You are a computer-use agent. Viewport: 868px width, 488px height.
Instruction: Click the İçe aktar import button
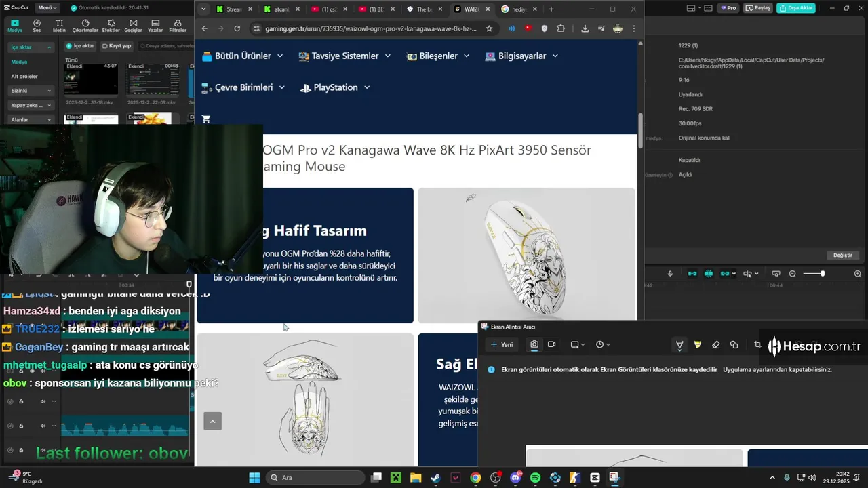click(x=80, y=45)
